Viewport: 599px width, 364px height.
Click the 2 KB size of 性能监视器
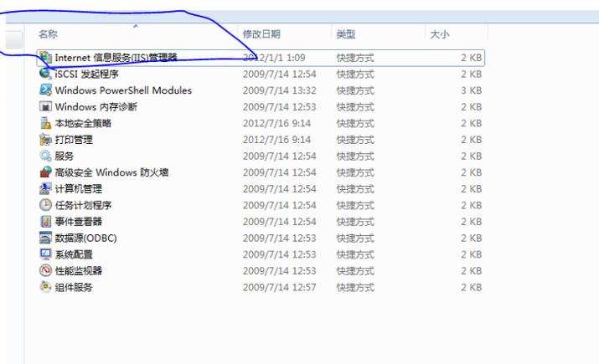(471, 271)
